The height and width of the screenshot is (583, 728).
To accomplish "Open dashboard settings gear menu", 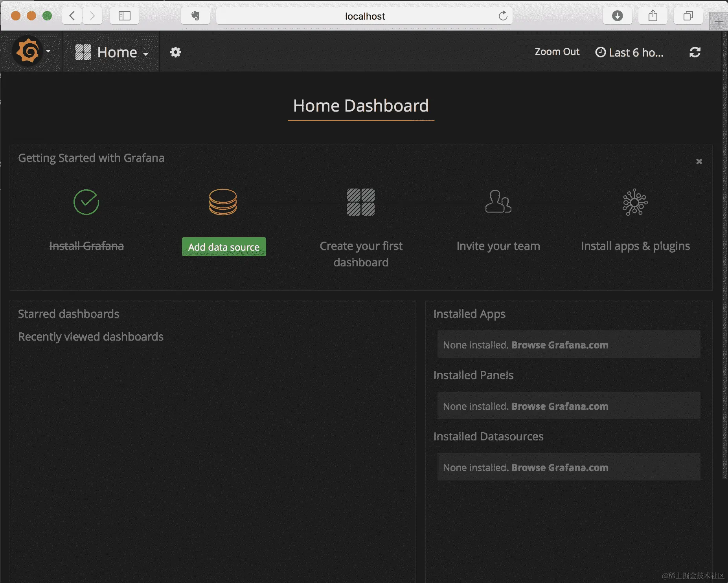I will coord(175,52).
